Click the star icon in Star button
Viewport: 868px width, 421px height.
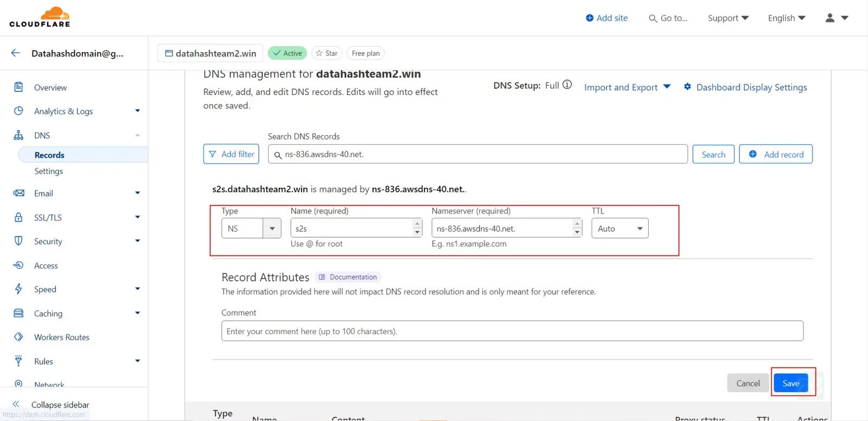tap(319, 53)
